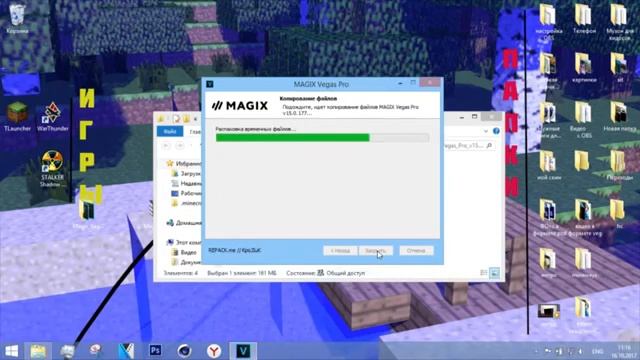
Task: Open the round dark app icon beside Photoshop
Action: tap(184, 351)
